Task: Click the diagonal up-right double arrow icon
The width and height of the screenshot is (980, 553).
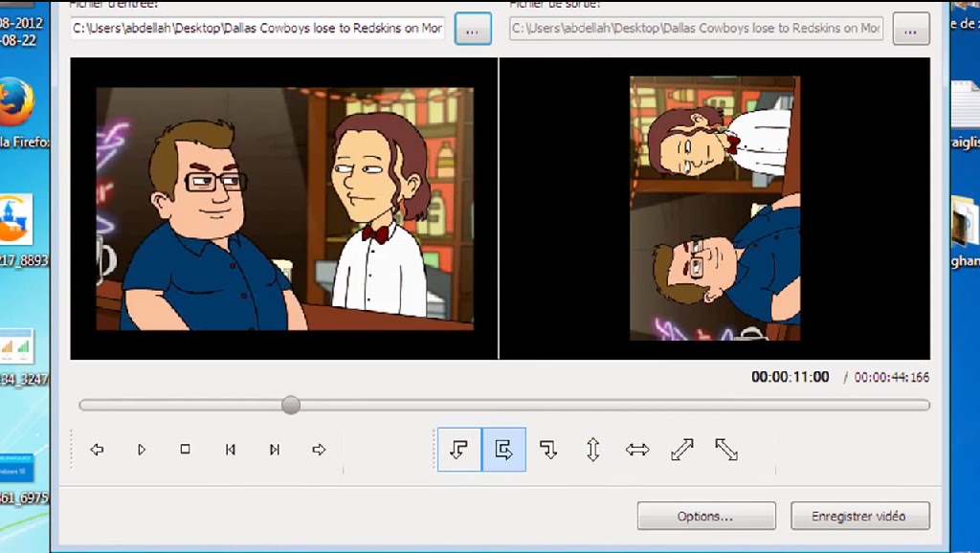Action: (682, 450)
